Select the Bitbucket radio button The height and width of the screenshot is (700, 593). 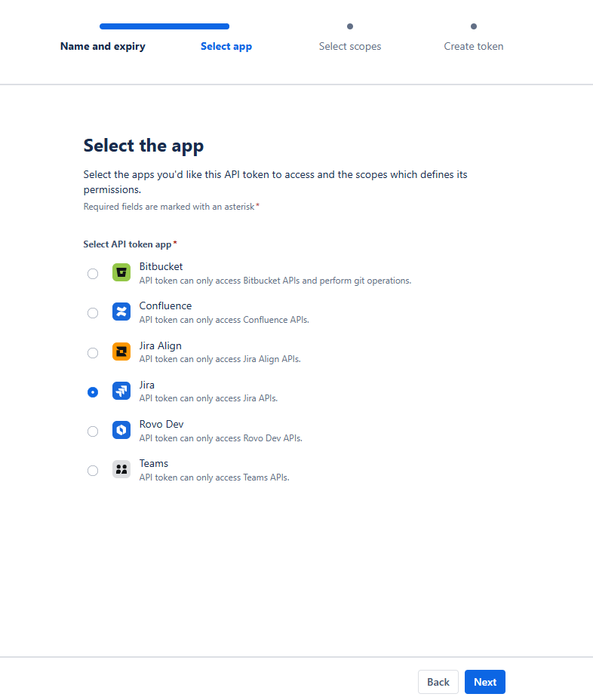[x=93, y=274]
